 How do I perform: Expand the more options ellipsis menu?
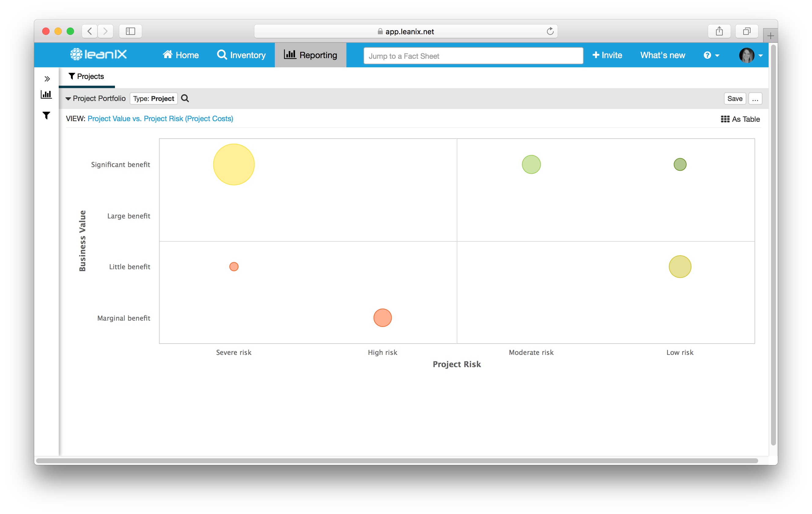coord(755,98)
